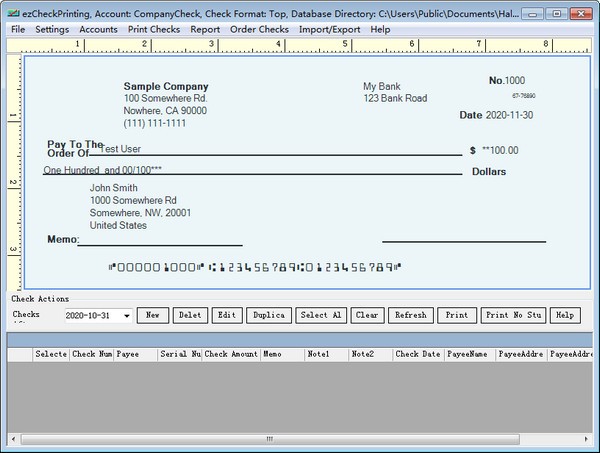Click the Duplicate check button

coord(269,315)
